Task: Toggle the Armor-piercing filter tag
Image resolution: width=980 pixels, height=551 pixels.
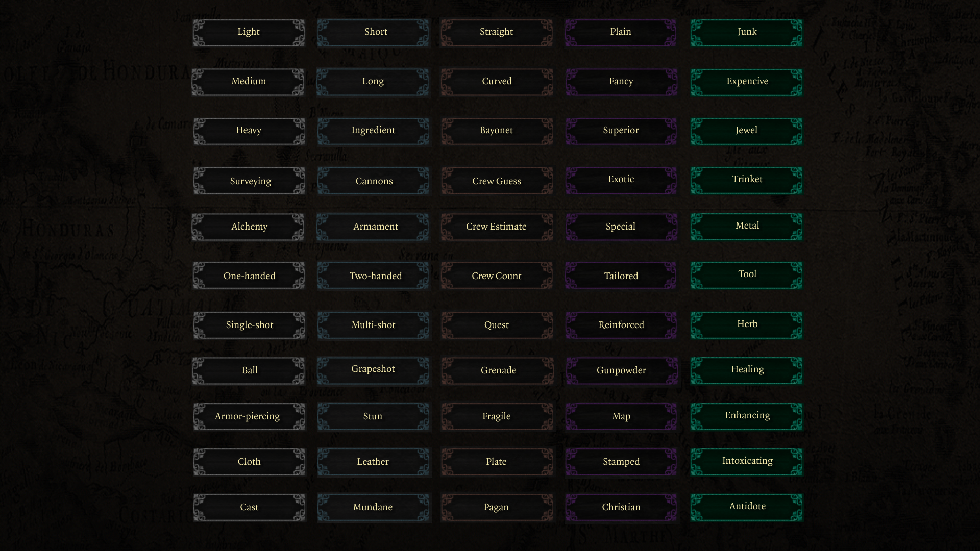Action: coord(249,417)
